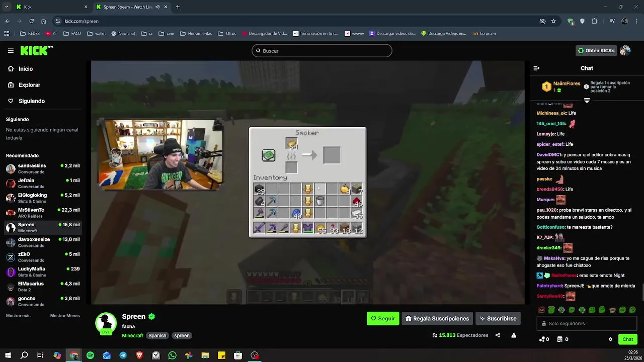Click the Suscribirse button
The height and width of the screenshot is (362, 644).
click(498, 318)
